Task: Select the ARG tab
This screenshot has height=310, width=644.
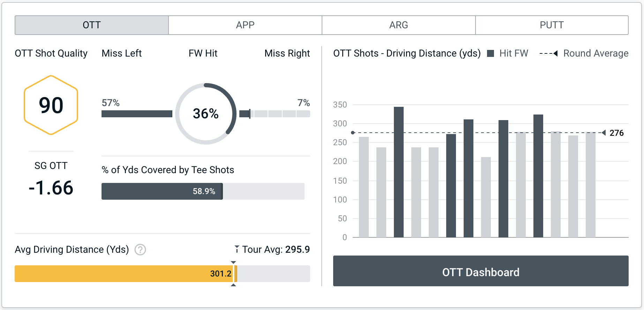Action: tap(398, 25)
